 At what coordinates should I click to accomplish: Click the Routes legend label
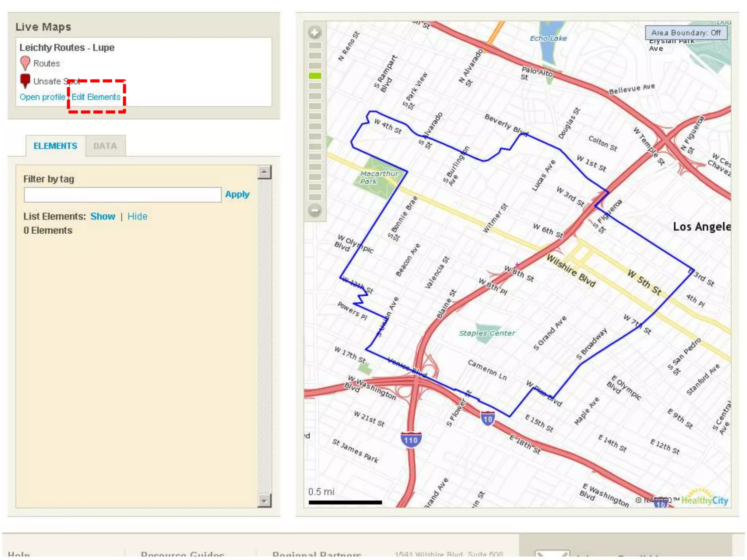pyautogui.click(x=47, y=63)
